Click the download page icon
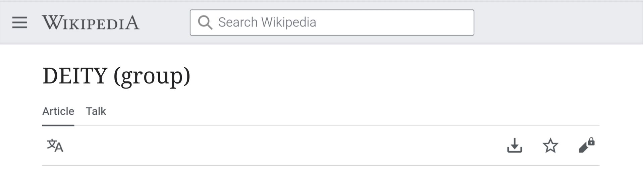The height and width of the screenshot is (169, 644). (x=514, y=146)
